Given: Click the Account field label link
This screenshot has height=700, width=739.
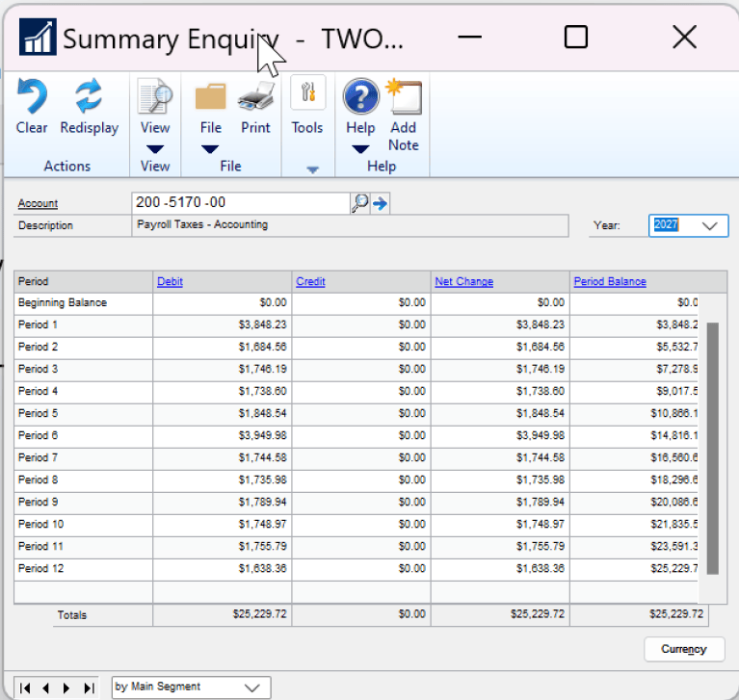Looking at the screenshot, I should point(38,203).
